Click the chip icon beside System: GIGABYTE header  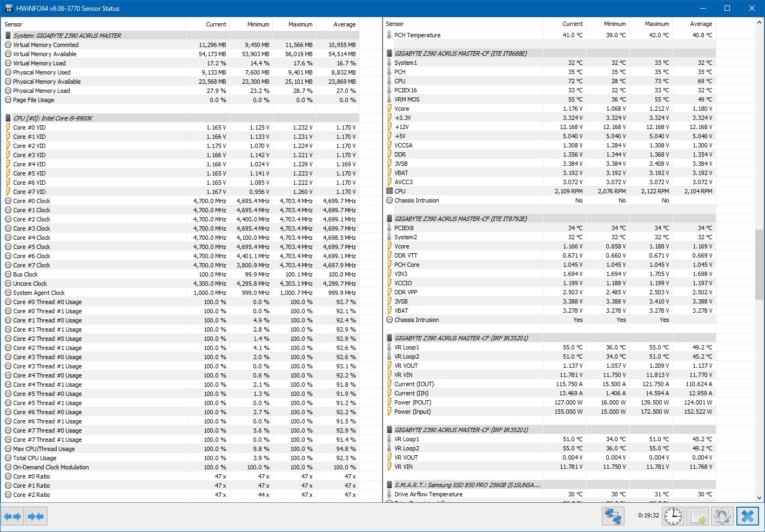pyautogui.click(x=8, y=36)
